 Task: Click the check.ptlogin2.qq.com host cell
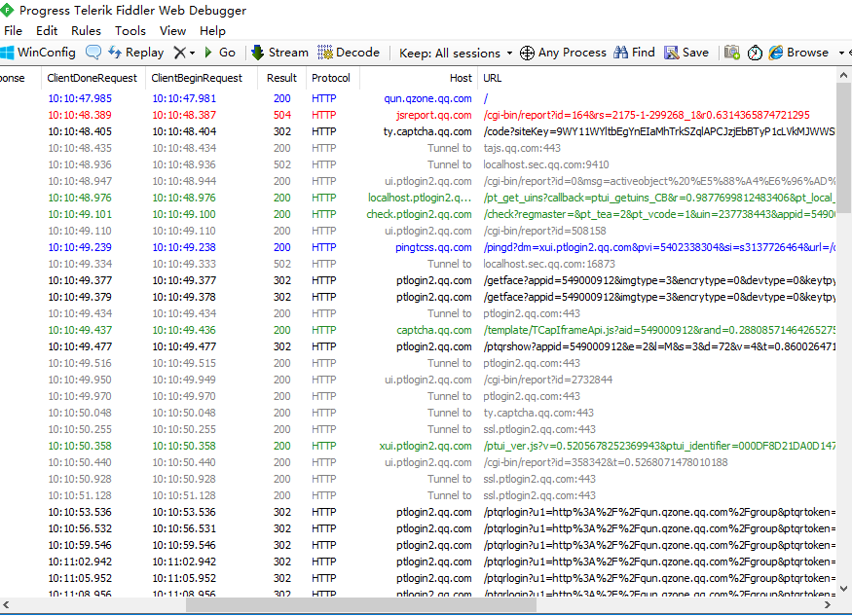[x=419, y=214]
